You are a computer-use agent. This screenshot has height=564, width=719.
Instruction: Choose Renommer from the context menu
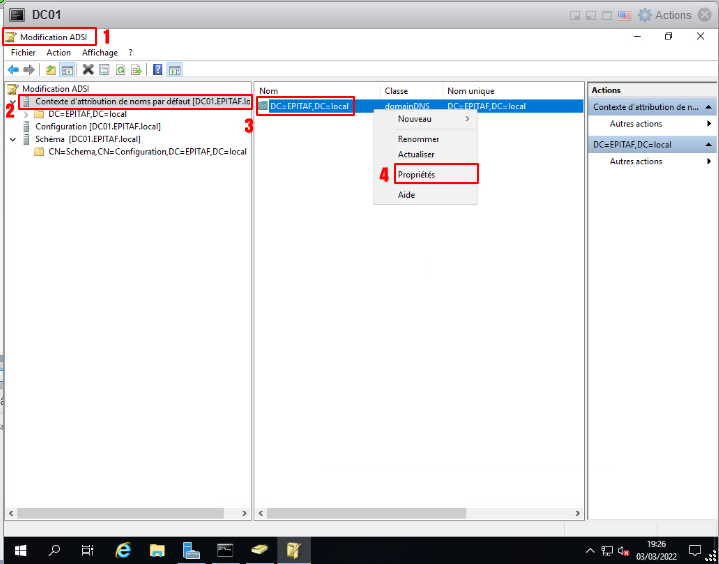coord(418,139)
